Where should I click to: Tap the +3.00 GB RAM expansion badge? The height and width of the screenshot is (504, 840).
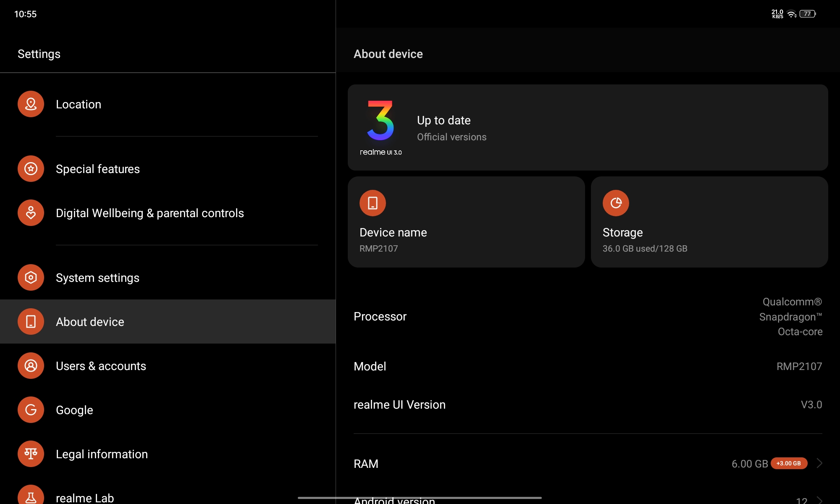[x=789, y=463]
